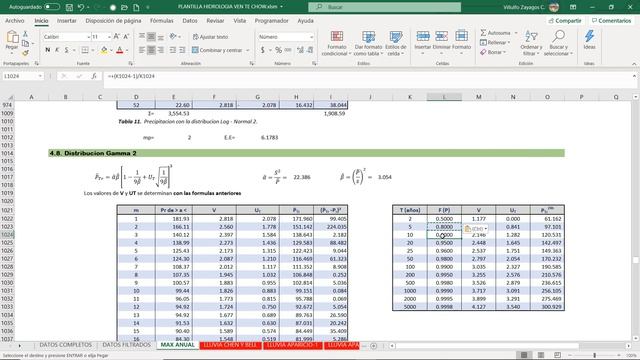640x360 pixels.
Task: Switch to Disposición de página tab
Action: tap(113, 21)
